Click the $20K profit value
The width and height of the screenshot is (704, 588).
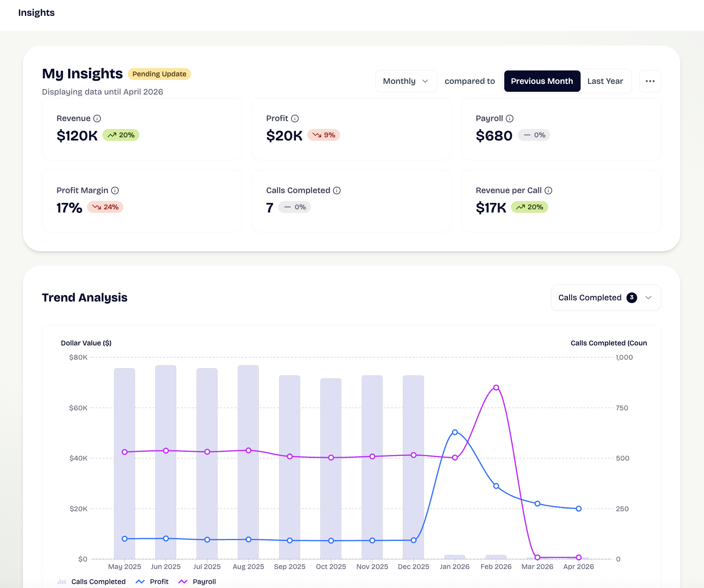pos(284,136)
